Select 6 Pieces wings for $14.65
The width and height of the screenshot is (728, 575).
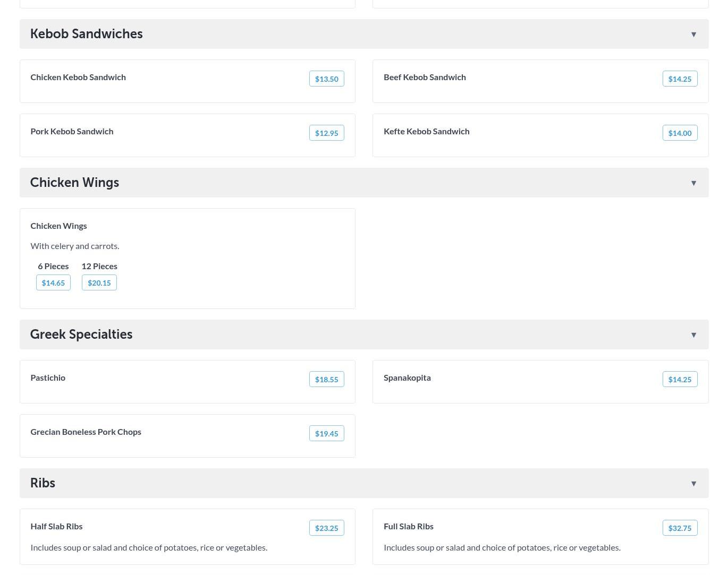tap(53, 283)
